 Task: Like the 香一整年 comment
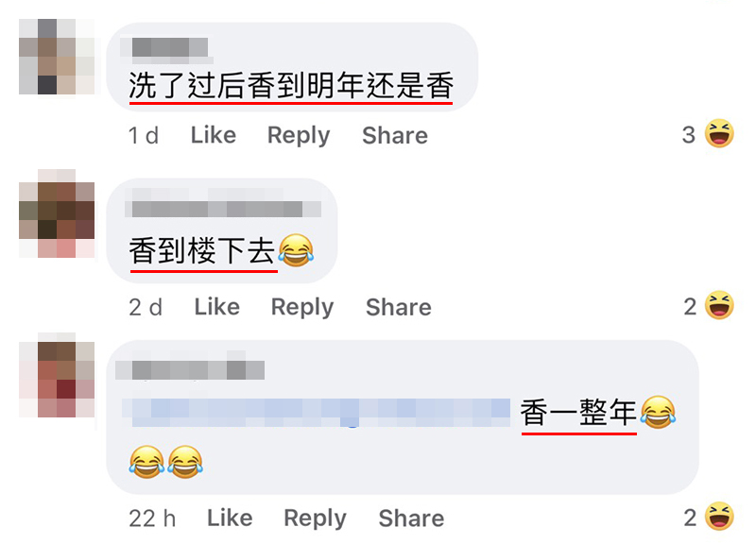click(230, 518)
